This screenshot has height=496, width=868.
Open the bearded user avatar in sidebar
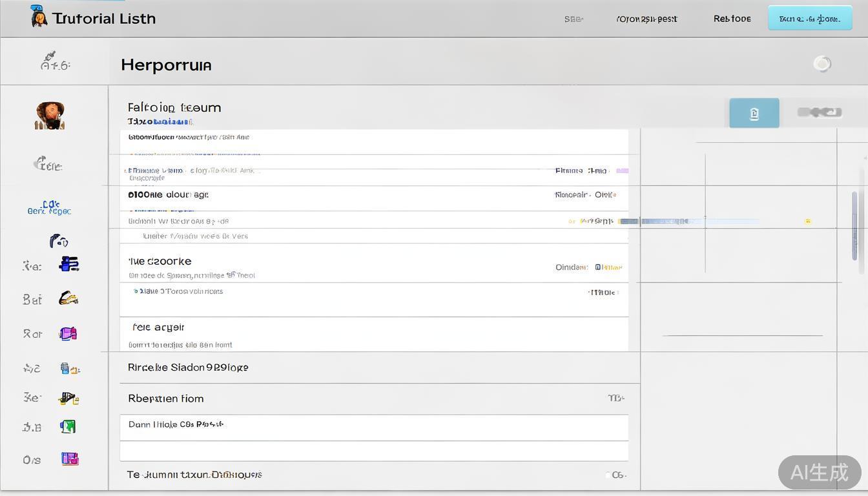tap(50, 116)
